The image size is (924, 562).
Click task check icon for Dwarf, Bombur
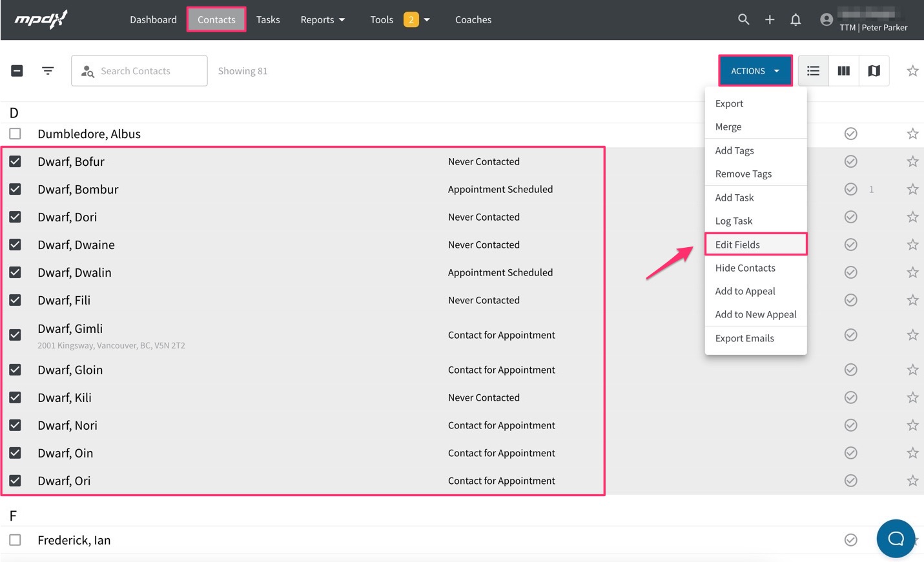tap(851, 189)
